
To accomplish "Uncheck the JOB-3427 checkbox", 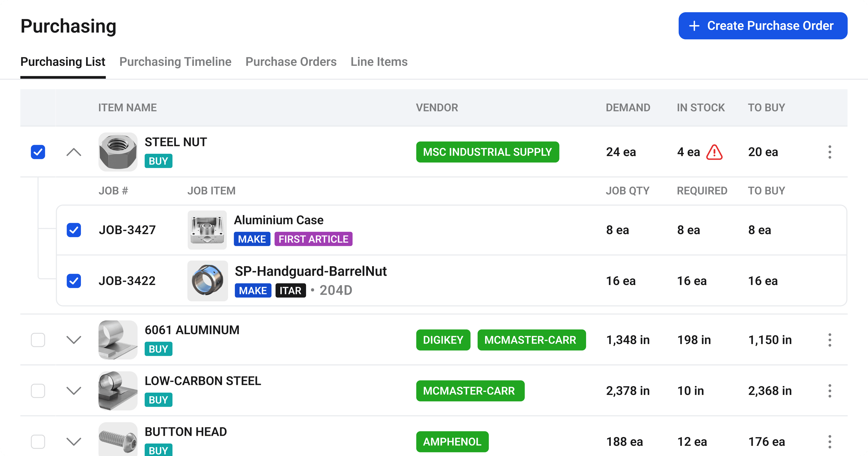I will [x=74, y=230].
